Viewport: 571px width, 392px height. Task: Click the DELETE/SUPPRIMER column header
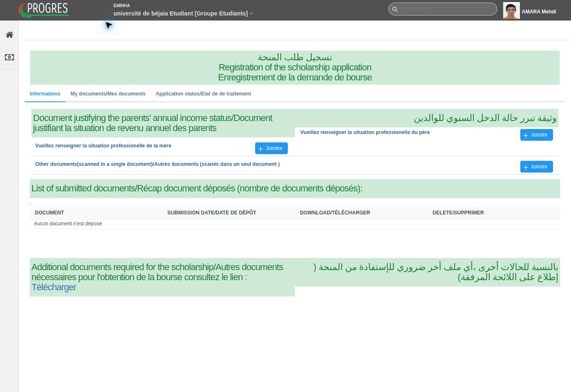(458, 213)
